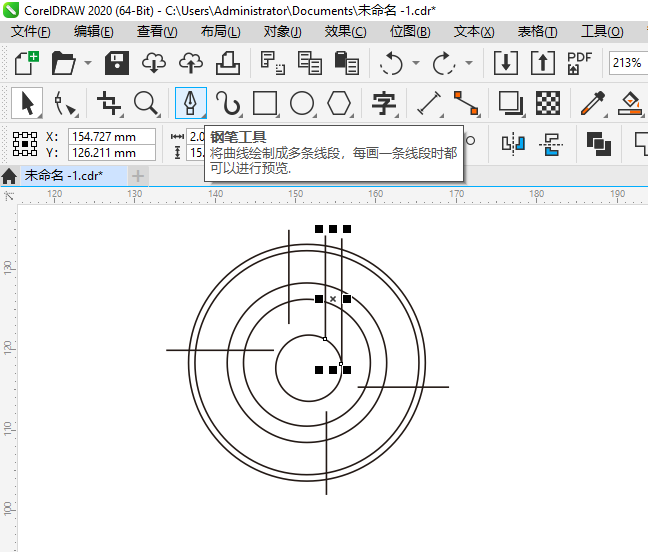This screenshot has height=552, width=648.
Task: Go to the Welcome screen home tab
Action: click(9, 176)
